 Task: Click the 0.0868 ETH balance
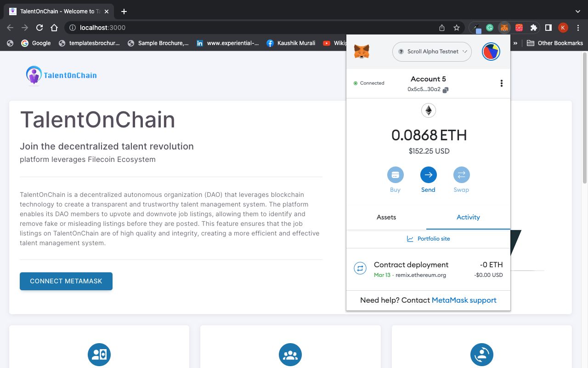pyautogui.click(x=429, y=135)
